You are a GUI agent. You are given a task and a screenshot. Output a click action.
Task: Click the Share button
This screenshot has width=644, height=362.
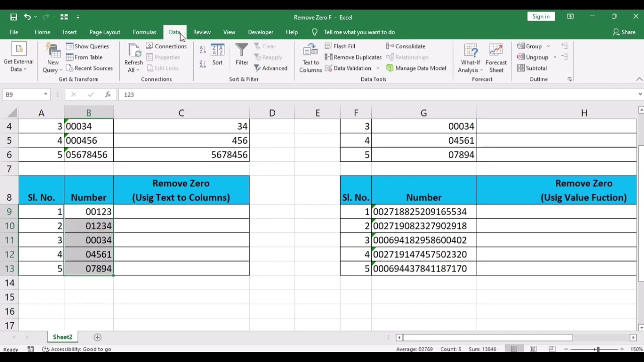pyautogui.click(x=624, y=32)
